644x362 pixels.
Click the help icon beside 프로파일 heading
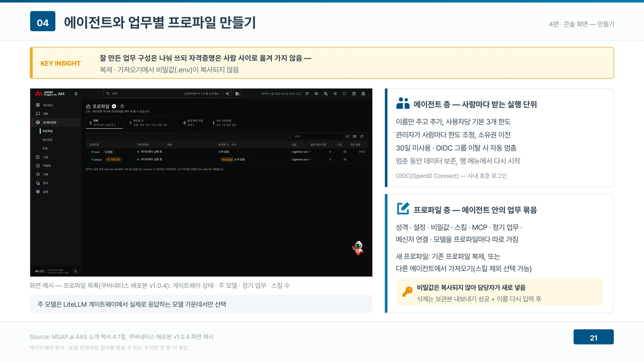pos(122,106)
